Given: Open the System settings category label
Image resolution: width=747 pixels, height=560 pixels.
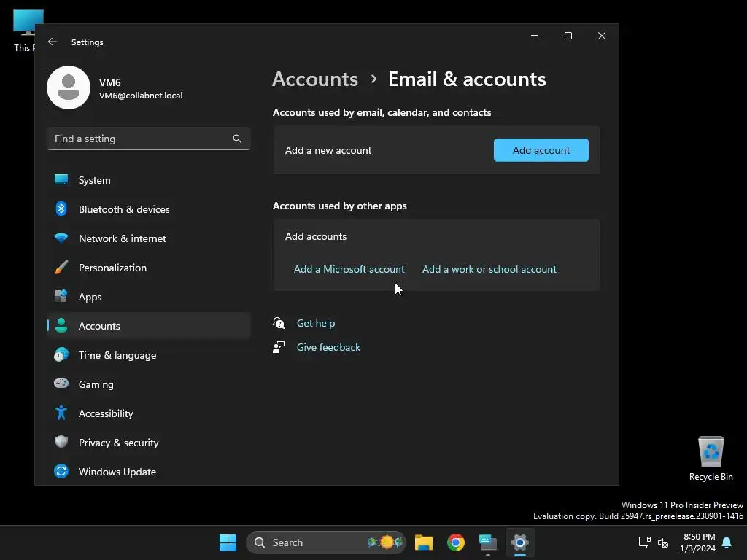Looking at the screenshot, I should point(94,180).
